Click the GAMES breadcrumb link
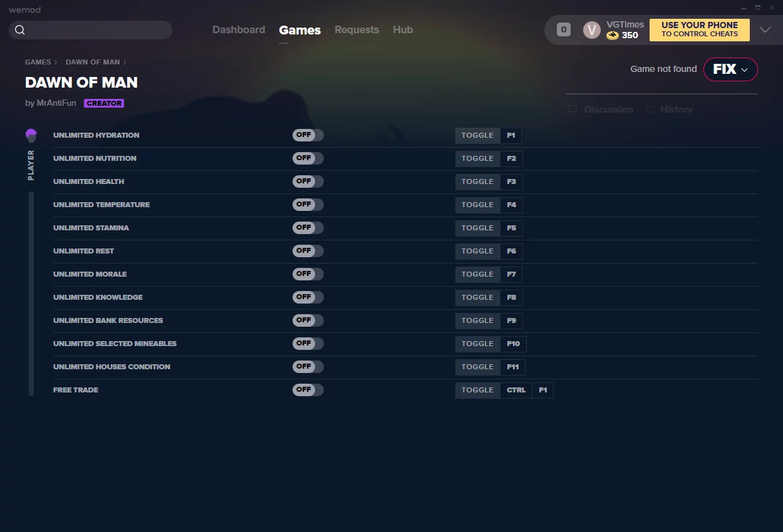Image resolution: width=783 pixels, height=532 pixels. click(38, 62)
